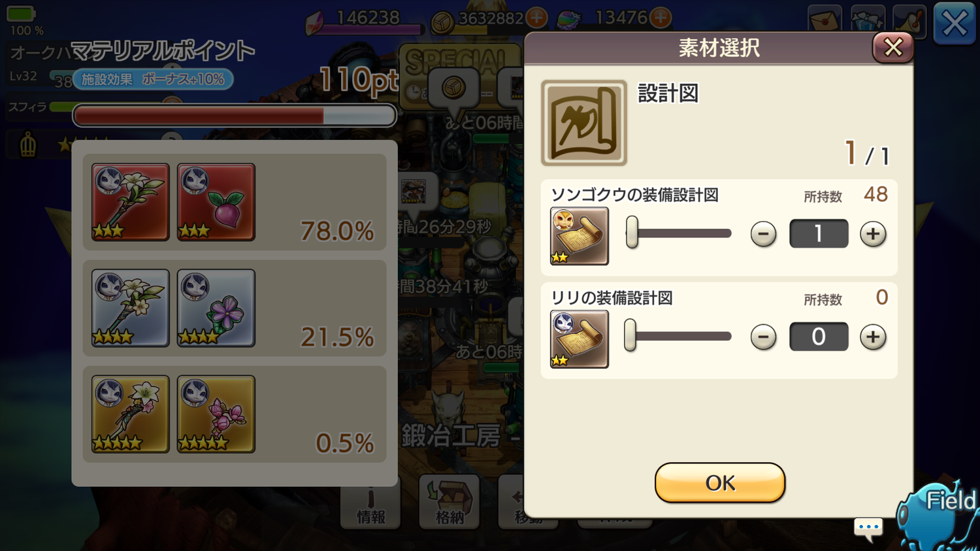Select the red three-star radish item

(x=216, y=202)
